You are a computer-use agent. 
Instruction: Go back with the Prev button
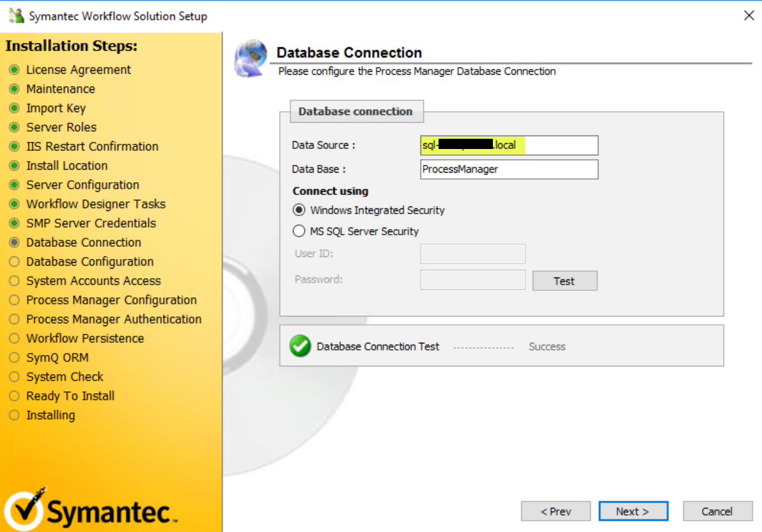(556, 511)
